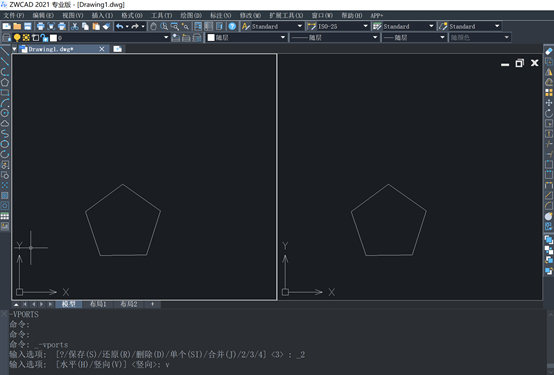Screen dimensions: 554x375
Task: Select the Hatch tool in draw toolbar
Action: [x=5, y=195]
